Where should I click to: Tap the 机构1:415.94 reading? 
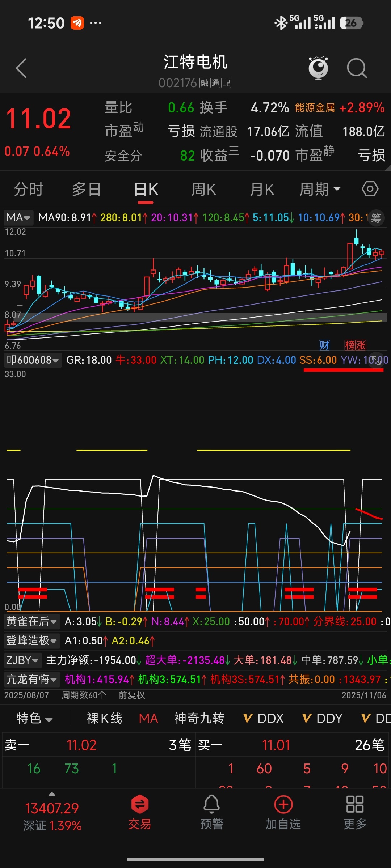[100, 679]
